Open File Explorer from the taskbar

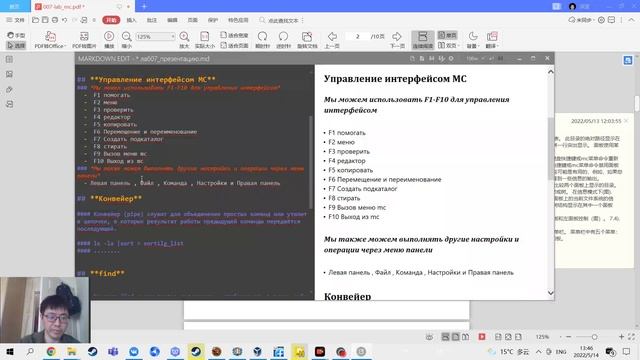pos(72,351)
